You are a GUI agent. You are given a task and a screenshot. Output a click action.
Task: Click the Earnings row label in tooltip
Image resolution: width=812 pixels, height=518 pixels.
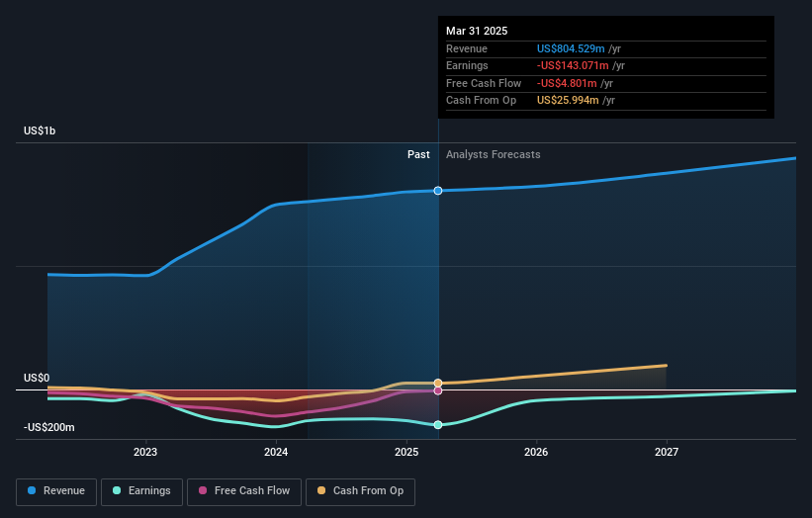pyautogui.click(x=467, y=65)
